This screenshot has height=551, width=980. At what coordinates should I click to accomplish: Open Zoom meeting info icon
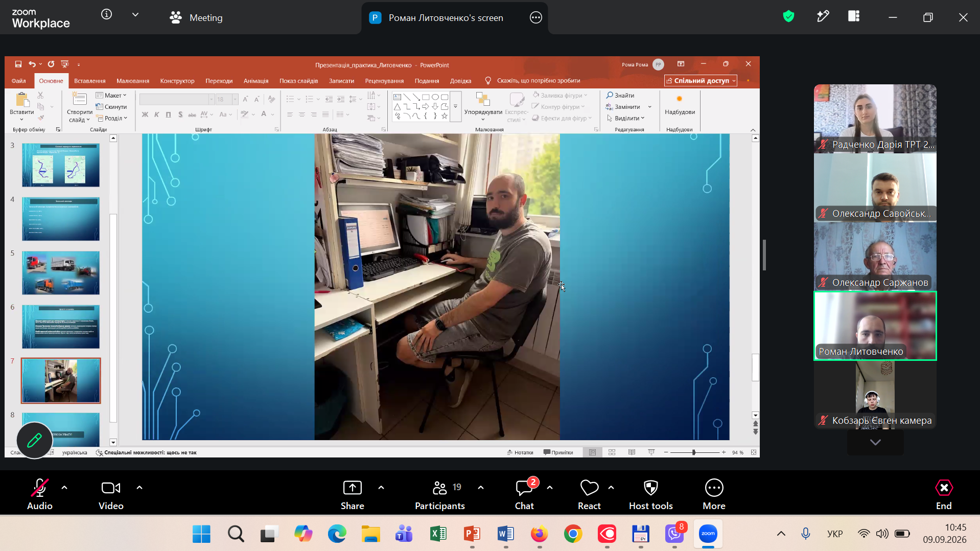pyautogui.click(x=106, y=14)
